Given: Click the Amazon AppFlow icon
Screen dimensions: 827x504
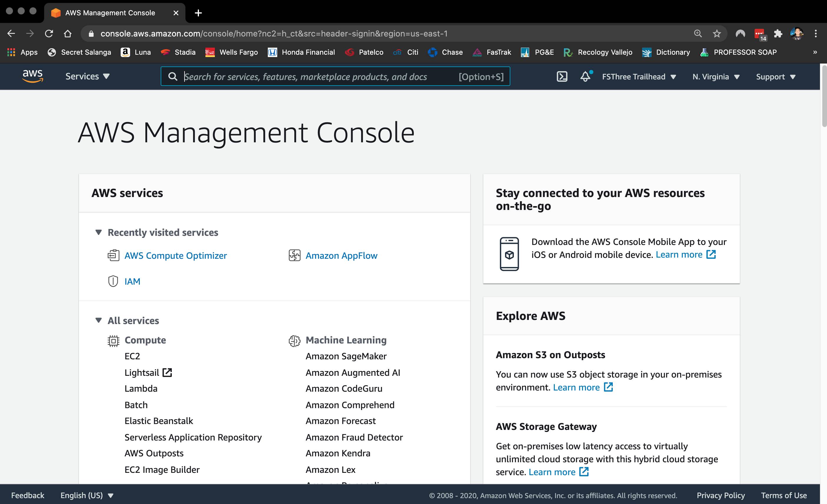Looking at the screenshot, I should (294, 256).
